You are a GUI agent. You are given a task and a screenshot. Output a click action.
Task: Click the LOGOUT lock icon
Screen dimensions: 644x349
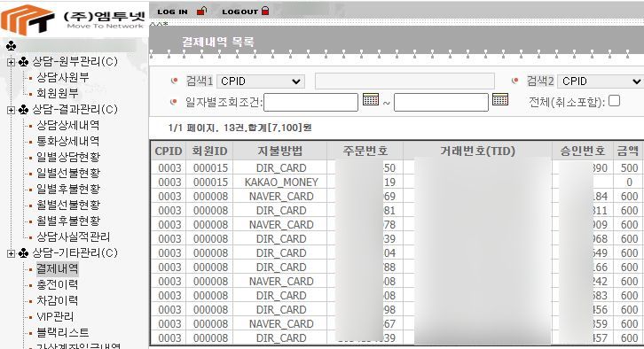coord(265,12)
